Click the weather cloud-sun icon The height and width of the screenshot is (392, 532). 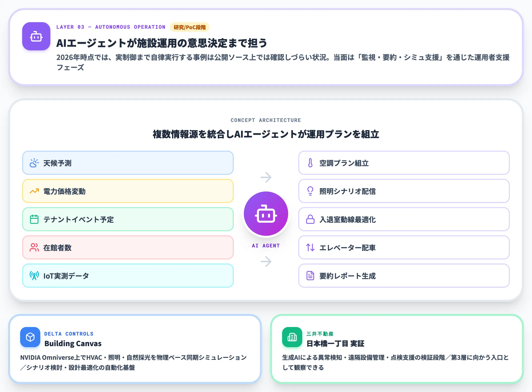pos(34,163)
